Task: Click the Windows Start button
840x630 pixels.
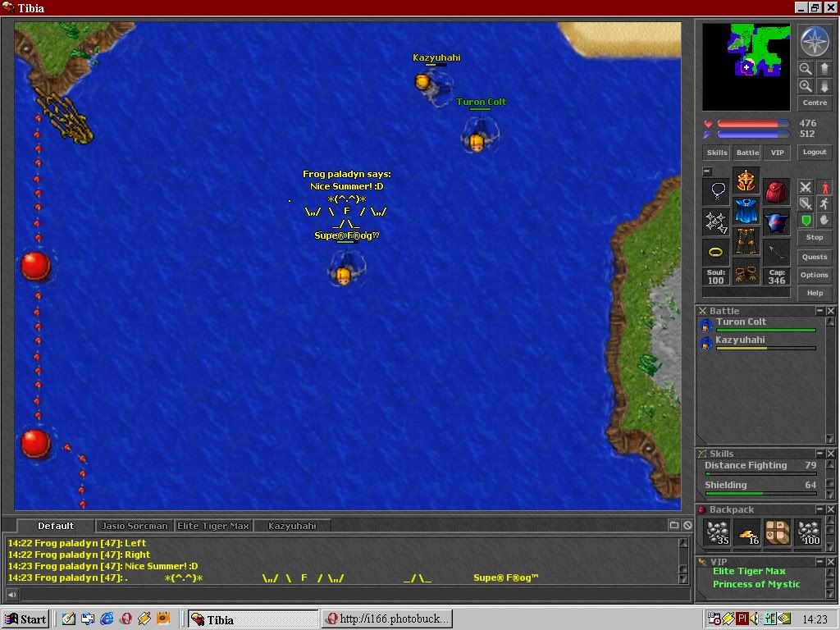Action: click(25, 619)
